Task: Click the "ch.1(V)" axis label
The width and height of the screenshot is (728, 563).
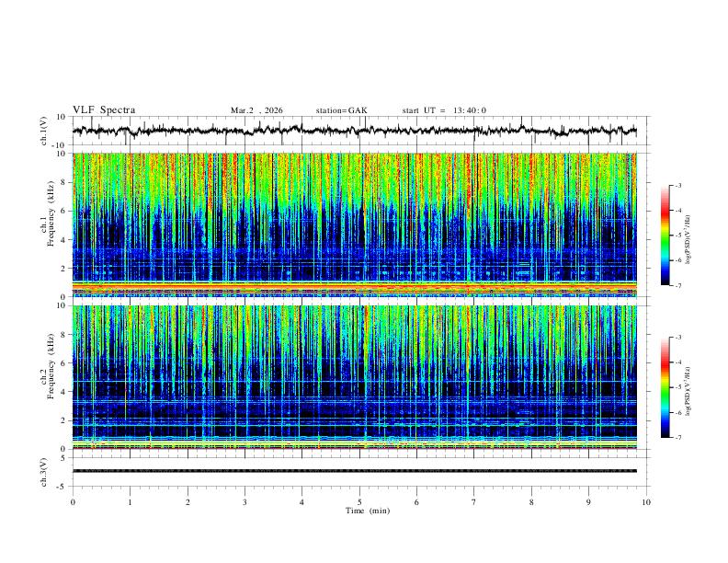Action: [44, 131]
